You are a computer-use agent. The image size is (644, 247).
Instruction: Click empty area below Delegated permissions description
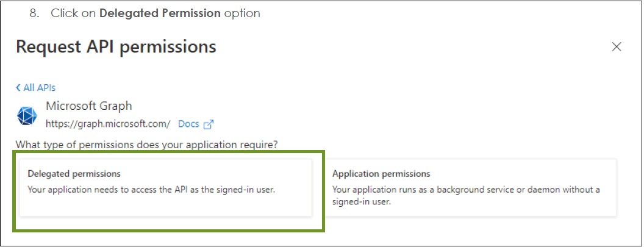[x=166, y=206]
